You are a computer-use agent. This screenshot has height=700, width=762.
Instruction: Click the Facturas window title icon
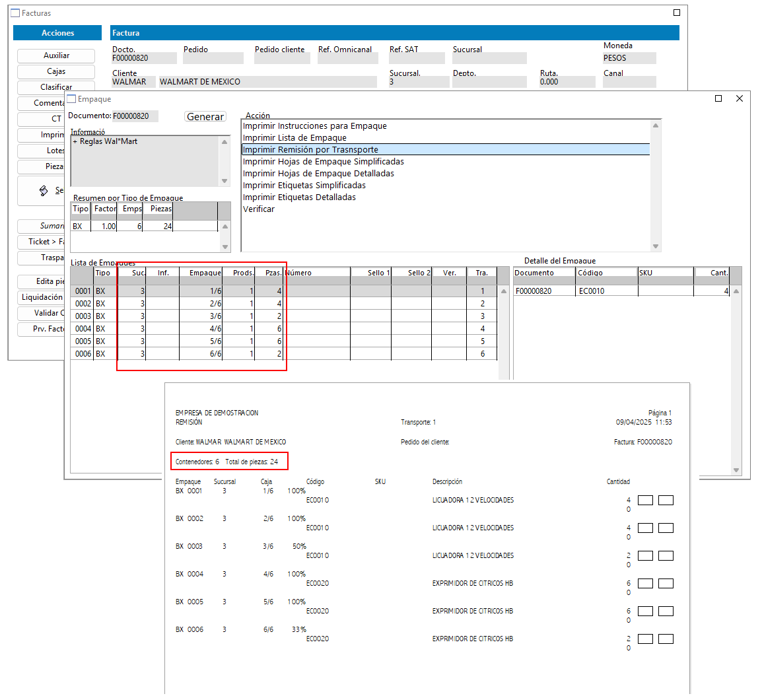pos(15,13)
